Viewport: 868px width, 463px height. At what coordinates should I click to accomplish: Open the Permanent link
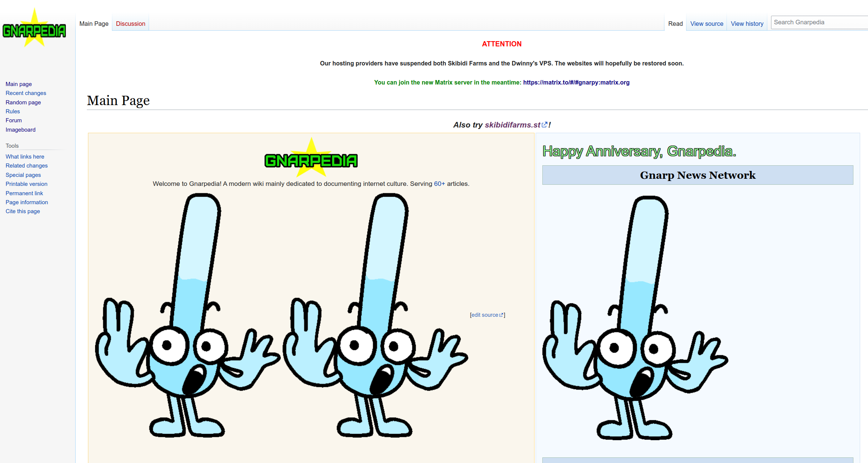pos(24,193)
